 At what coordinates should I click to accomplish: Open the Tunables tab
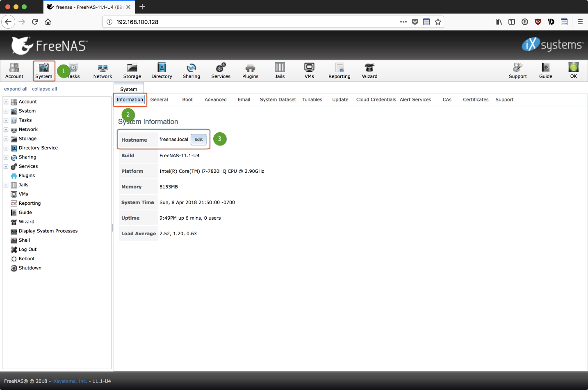(312, 100)
